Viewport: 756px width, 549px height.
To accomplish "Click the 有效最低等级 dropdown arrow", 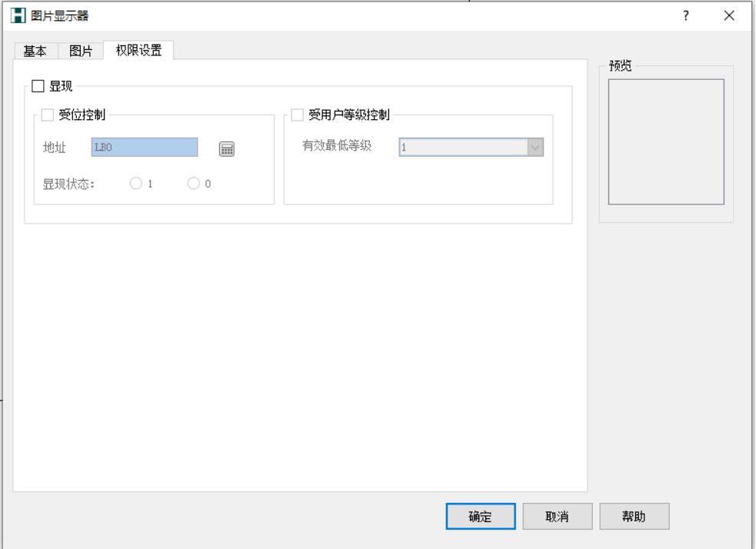I will (535, 148).
